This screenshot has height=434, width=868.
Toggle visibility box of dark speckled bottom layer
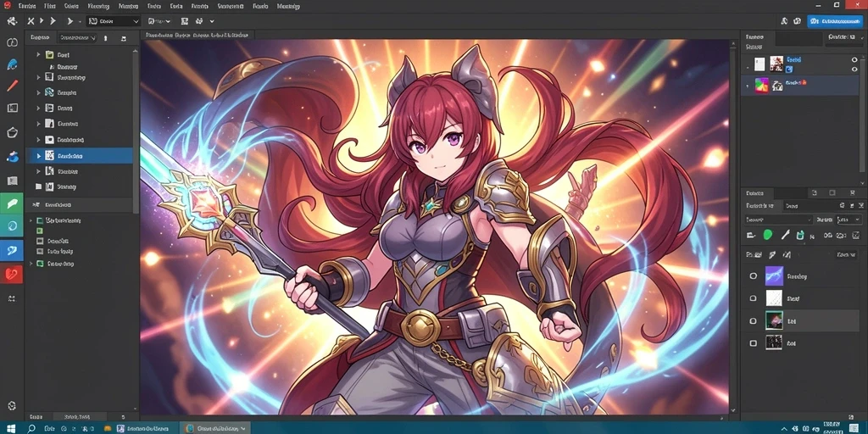click(753, 343)
